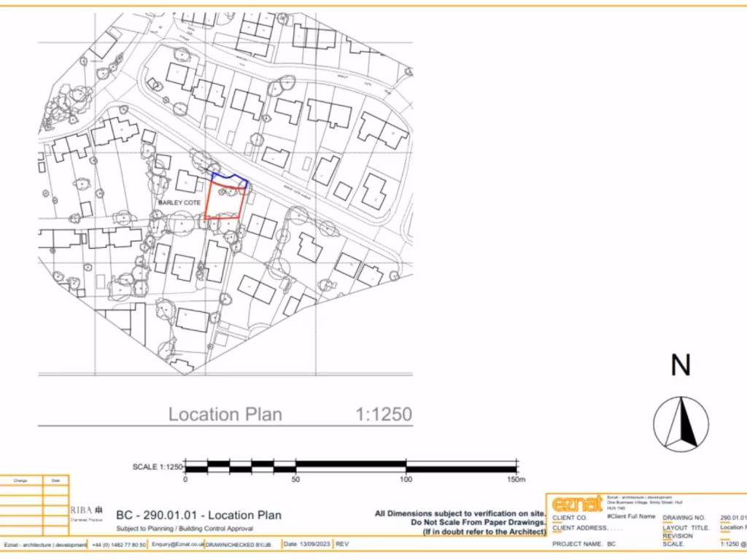Select the blue outlined area on the map
The height and width of the screenshot is (560, 747).
[230, 181]
